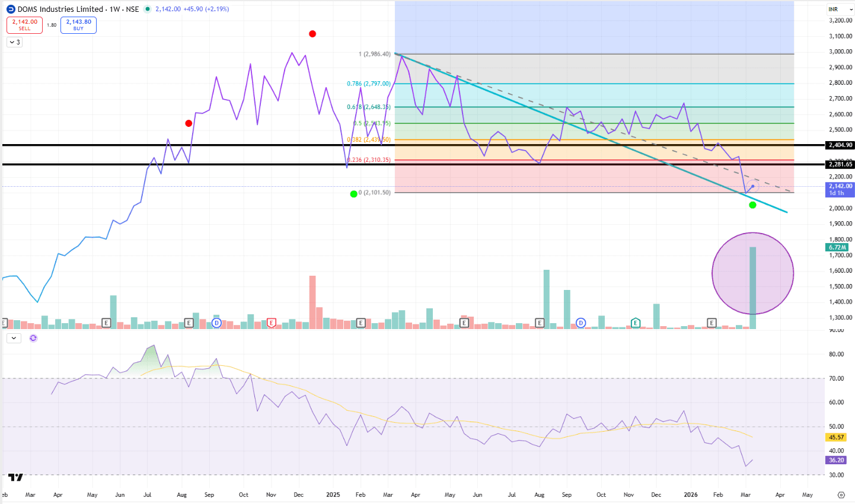Open the INR currency dropdown

841,9
